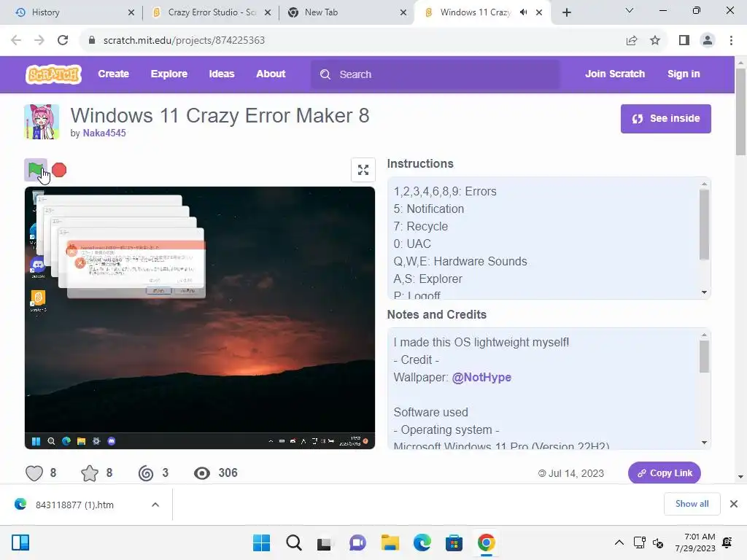Mute tab audio speaker icon

pyautogui.click(x=524, y=12)
